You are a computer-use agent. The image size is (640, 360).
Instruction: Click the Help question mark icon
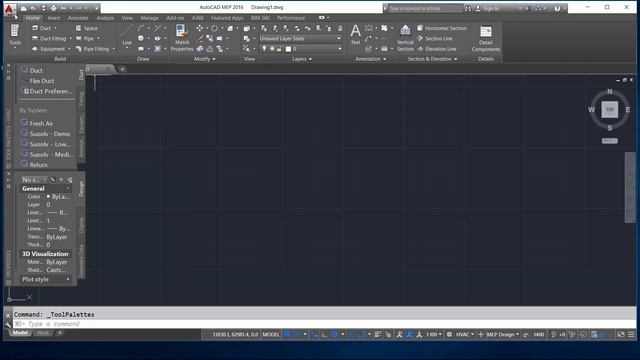[x=557, y=8]
